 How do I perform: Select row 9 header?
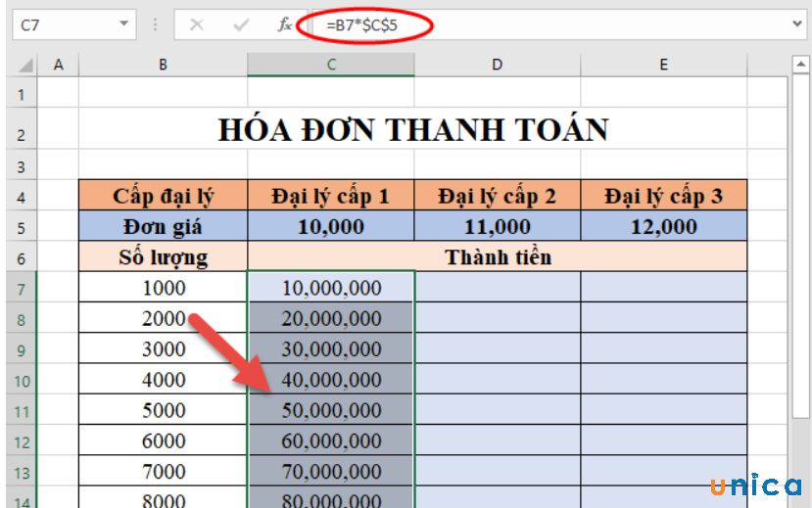[22, 349]
